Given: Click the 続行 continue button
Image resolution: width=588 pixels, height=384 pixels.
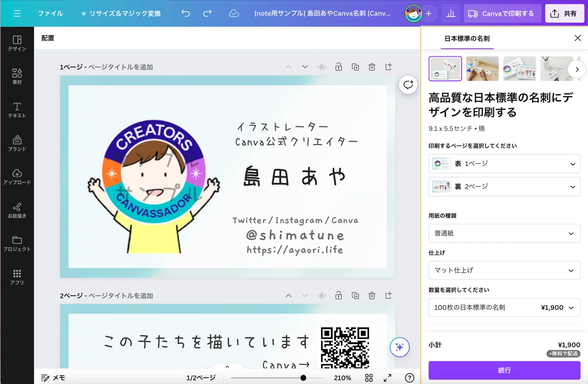Looking at the screenshot, I should (504, 370).
